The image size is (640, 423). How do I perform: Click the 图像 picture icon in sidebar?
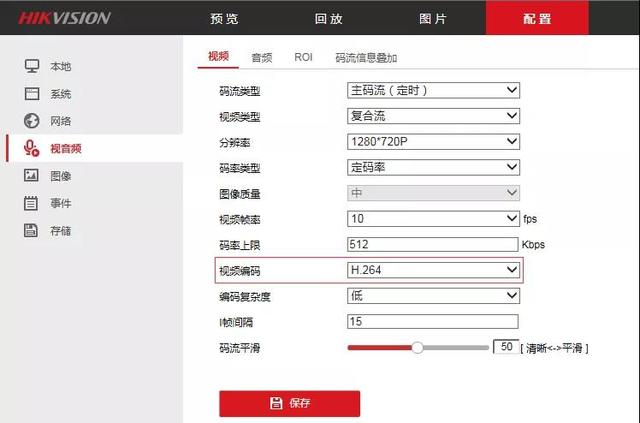coord(31,176)
